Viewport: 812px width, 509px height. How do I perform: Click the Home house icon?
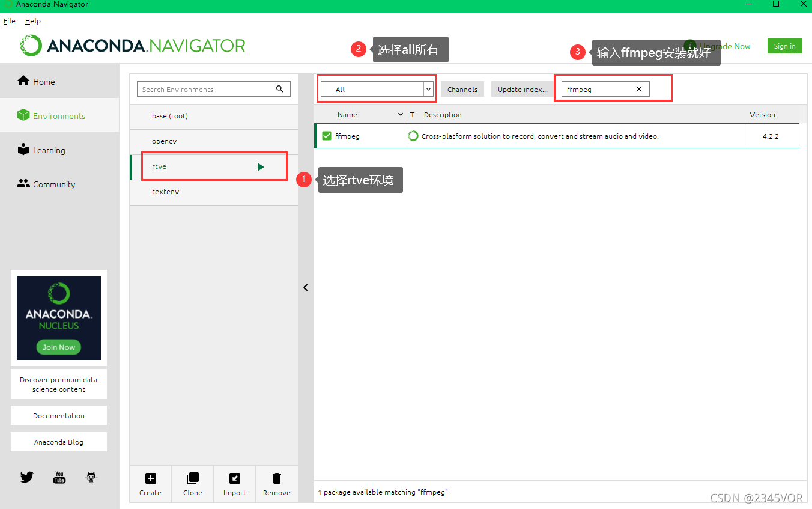(x=23, y=81)
